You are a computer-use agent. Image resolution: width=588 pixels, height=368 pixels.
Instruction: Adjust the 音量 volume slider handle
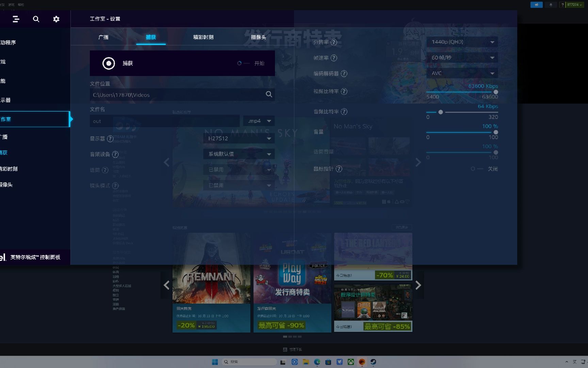tap(496, 132)
